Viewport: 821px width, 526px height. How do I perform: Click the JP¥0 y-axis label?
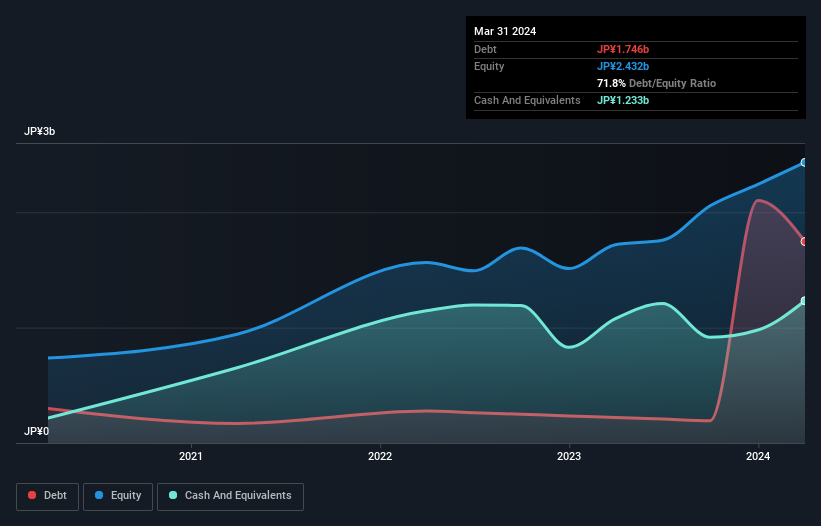pyautogui.click(x=37, y=431)
